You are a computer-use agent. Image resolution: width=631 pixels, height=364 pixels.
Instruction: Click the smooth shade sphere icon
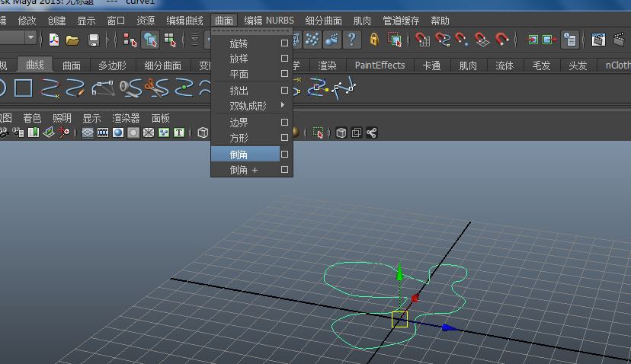click(x=118, y=133)
